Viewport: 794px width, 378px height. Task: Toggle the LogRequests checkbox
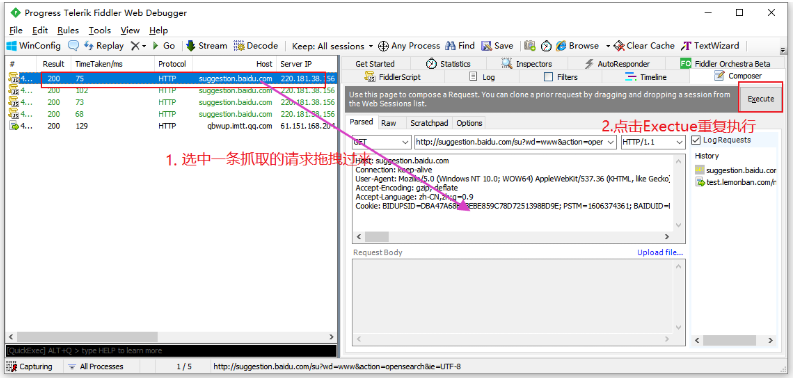point(696,140)
